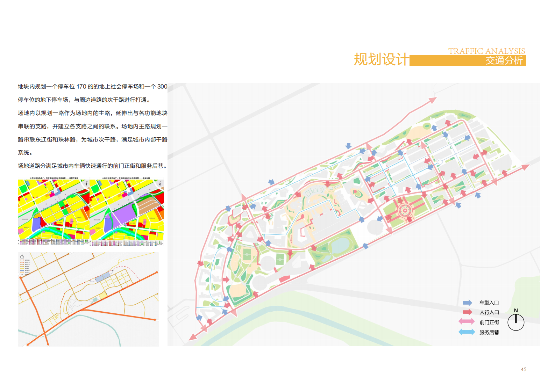Open the orange road network map thumbnail
Image resolution: width=555 pixels, height=392 pixels.
(x=88, y=299)
